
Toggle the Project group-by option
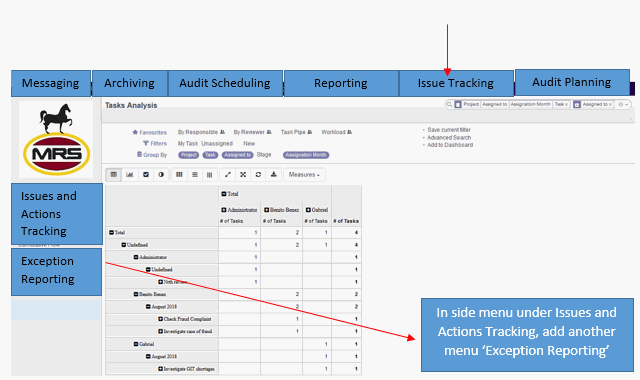[x=188, y=155]
